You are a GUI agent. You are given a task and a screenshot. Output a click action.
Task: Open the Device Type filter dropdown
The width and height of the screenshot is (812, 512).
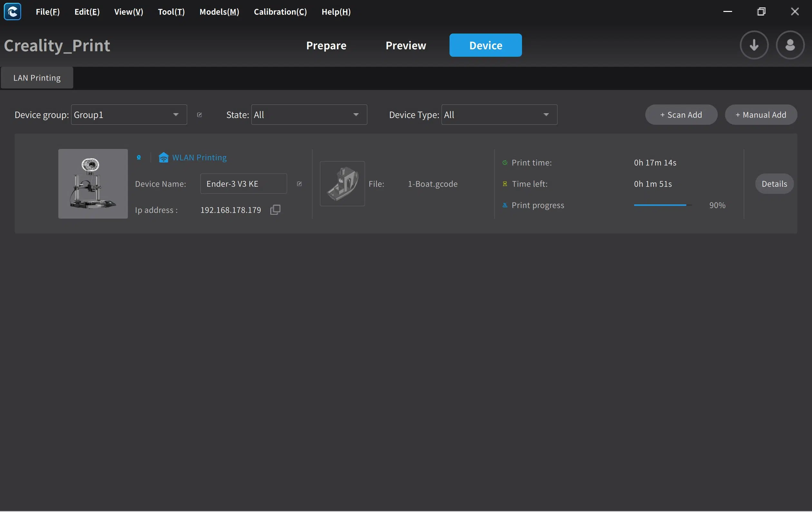point(499,115)
